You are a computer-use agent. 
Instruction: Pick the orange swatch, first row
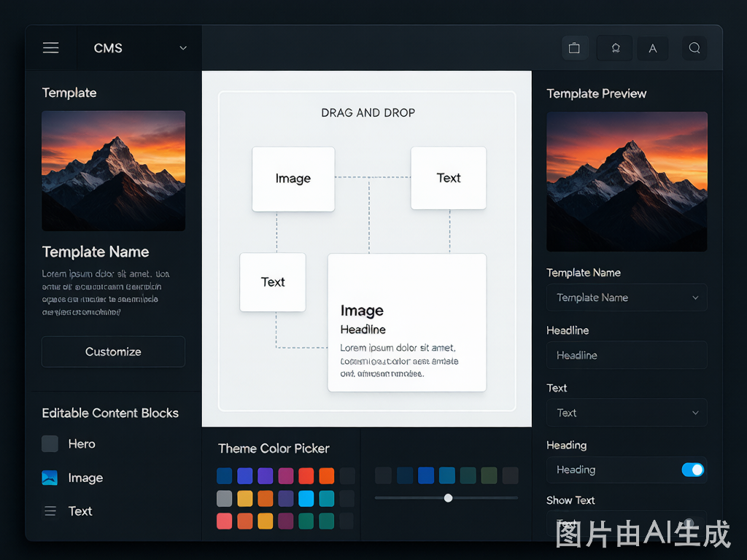327,475
